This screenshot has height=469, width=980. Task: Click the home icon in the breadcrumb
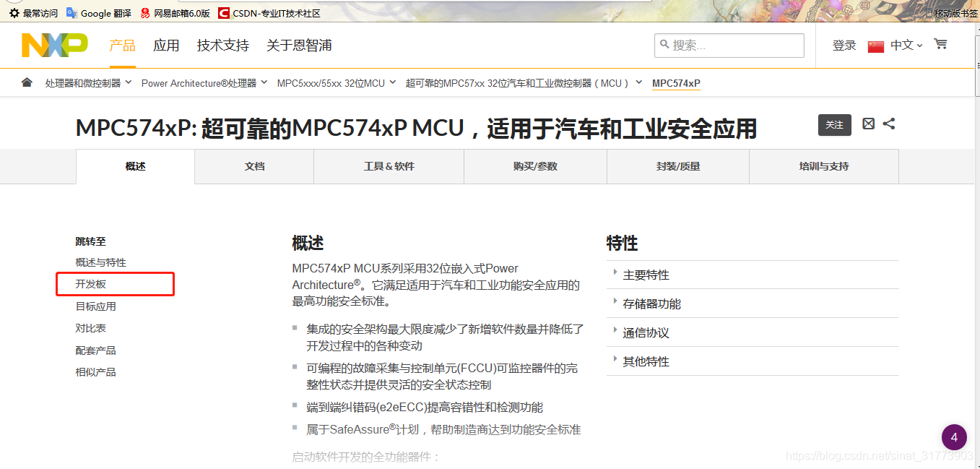click(27, 82)
